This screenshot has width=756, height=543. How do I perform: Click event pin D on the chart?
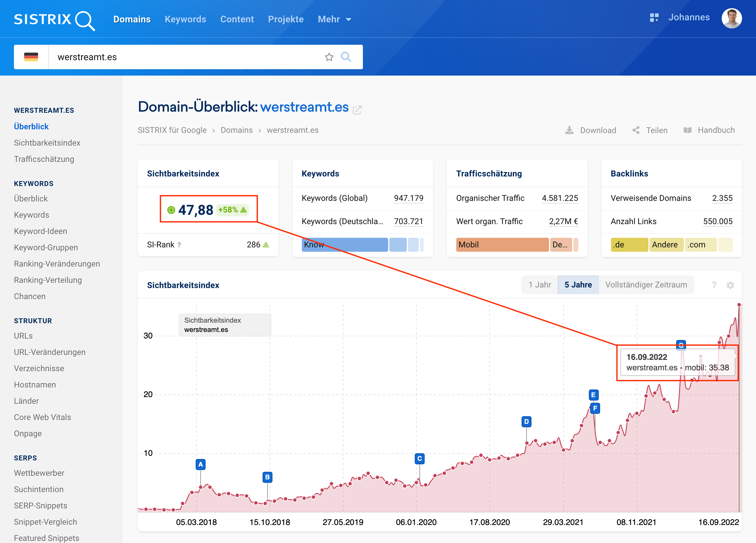(526, 422)
